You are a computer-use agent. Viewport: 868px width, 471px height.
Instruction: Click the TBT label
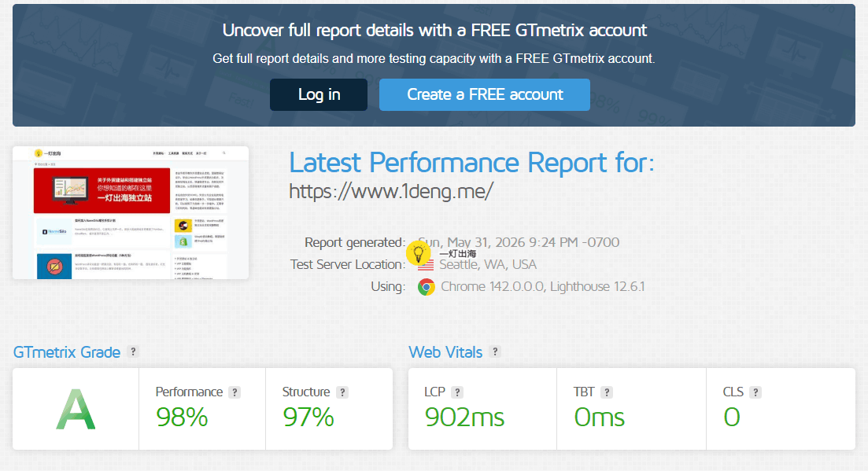tap(584, 392)
